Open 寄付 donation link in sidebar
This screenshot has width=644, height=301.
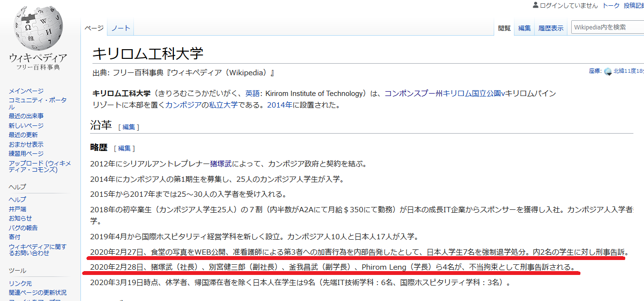coord(14,237)
